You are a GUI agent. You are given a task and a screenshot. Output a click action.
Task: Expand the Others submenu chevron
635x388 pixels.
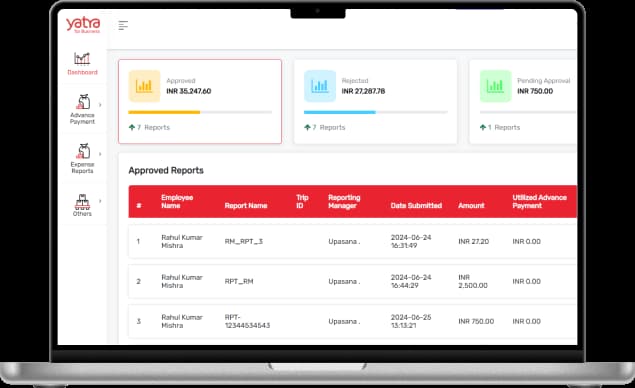tap(100, 201)
